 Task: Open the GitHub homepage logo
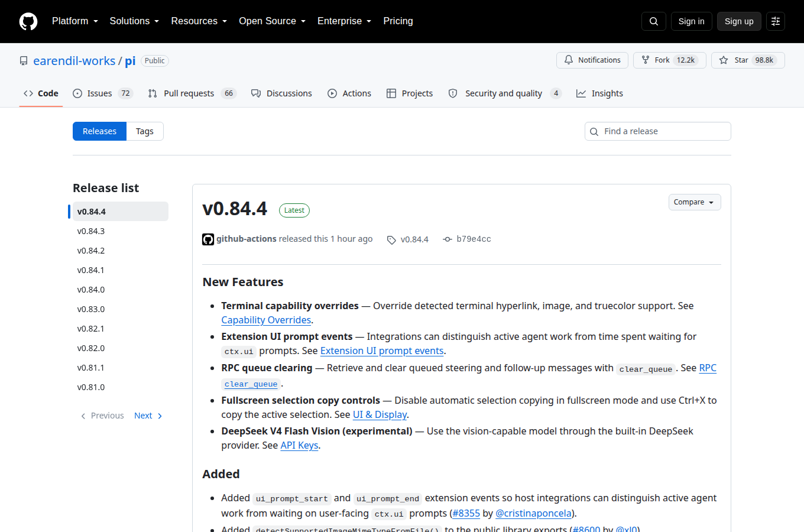coord(28,21)
